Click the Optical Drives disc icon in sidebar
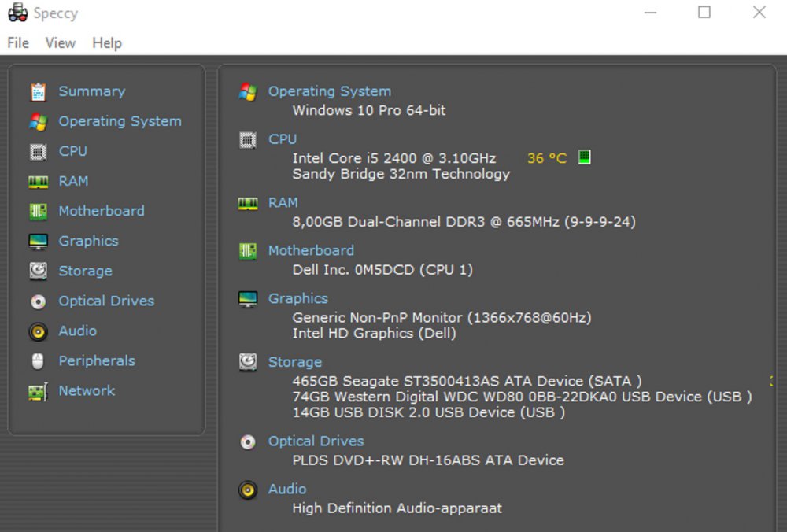The image size is (787, 532). coord(38,301)
